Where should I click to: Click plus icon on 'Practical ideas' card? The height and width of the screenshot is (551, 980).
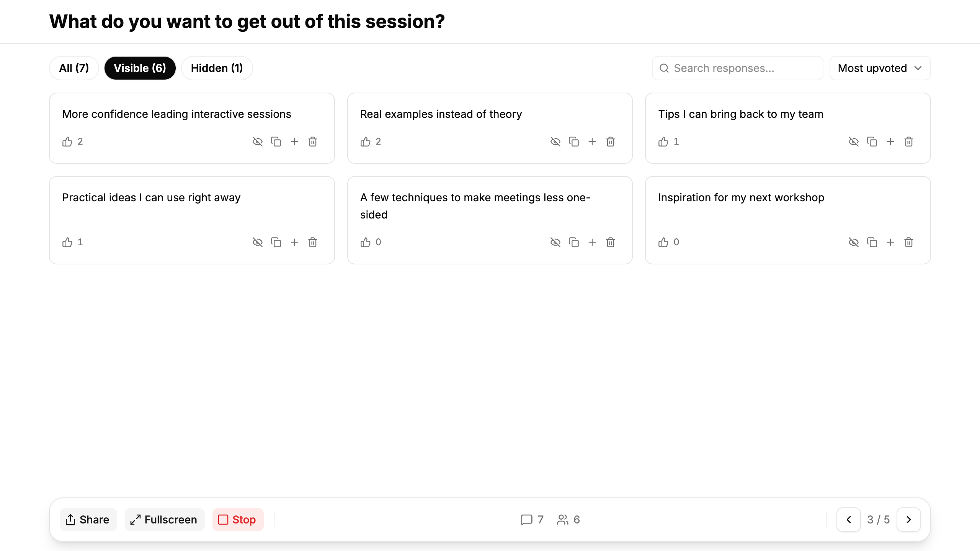coord(294,242)
